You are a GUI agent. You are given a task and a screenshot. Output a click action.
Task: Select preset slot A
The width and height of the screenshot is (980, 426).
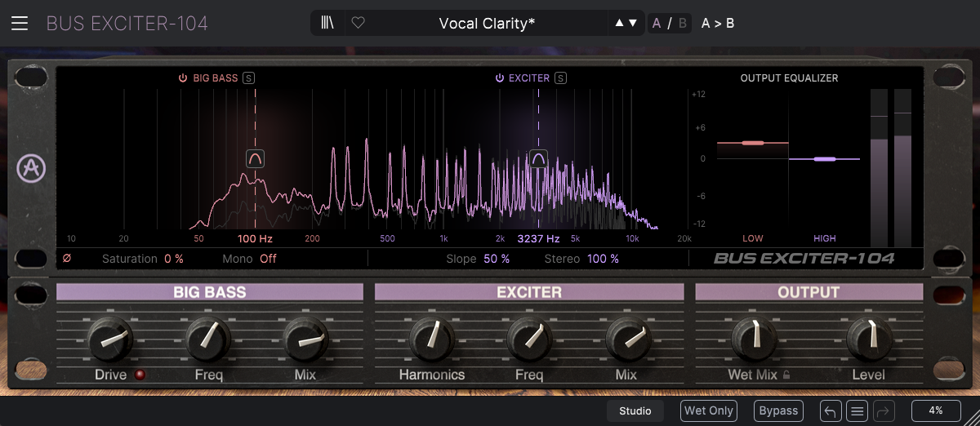click(x=657, y=23)
